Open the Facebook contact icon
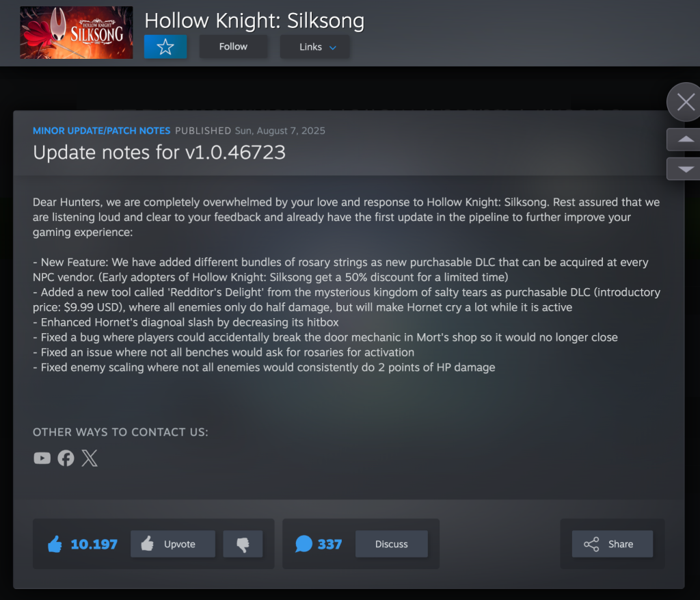The image size is (700, 600). (x=66, y=458)
